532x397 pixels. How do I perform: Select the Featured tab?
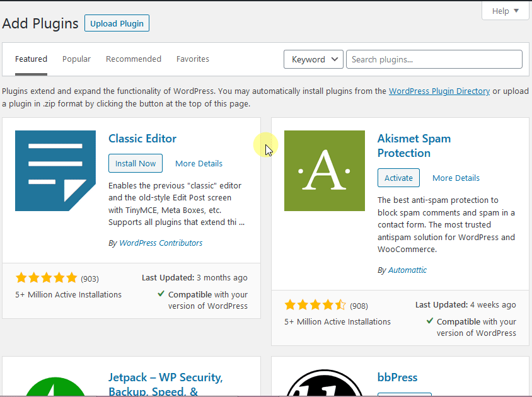coord(31,59)
